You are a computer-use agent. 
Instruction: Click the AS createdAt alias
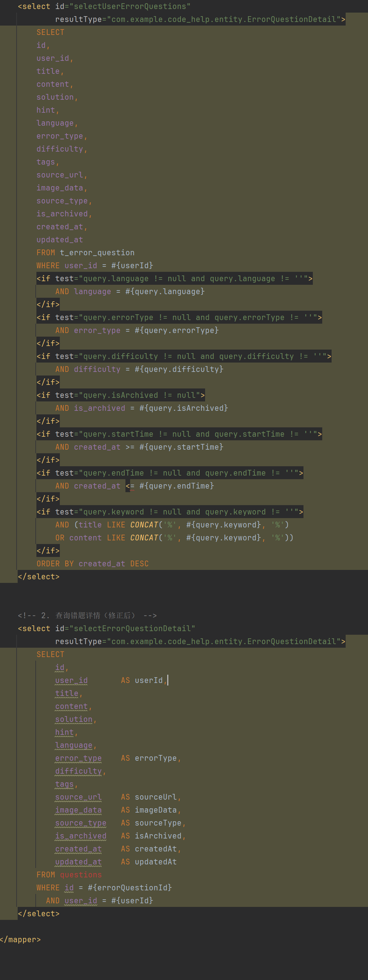pyautogui.click(x=149, y=849)
